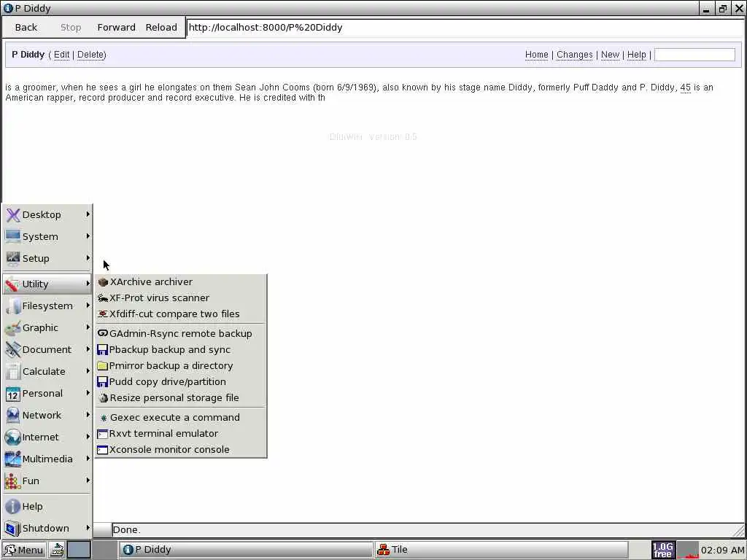Screen dimensions: 747x560
Task: Click the Menu start button
Action: [24, 550]
